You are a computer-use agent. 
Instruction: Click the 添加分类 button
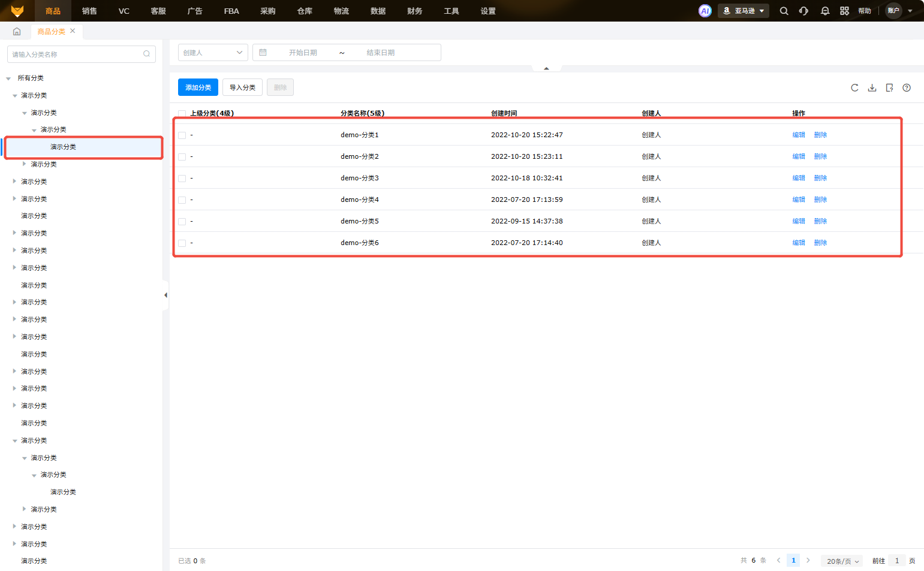[x=198, y=87]
